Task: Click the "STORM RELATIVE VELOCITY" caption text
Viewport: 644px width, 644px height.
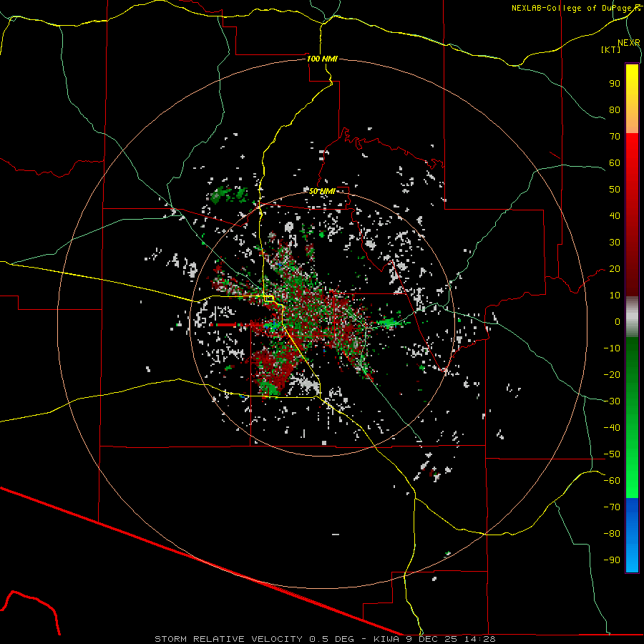Action: click(x=229, y=639)
